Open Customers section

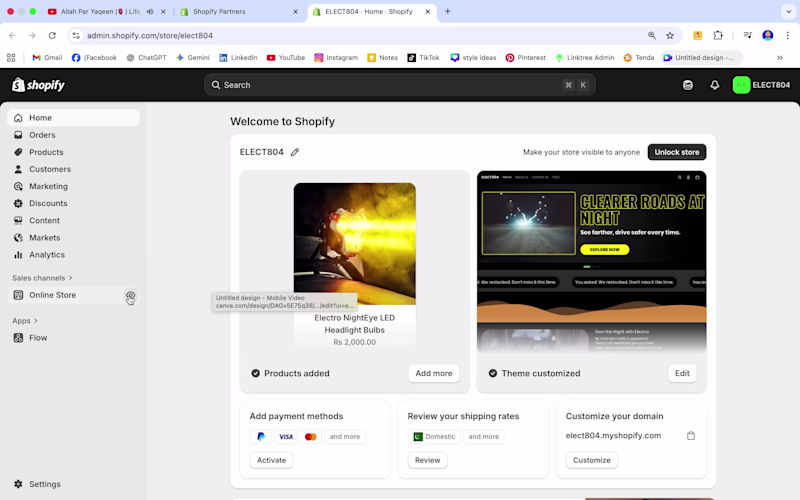click(73, 169)
